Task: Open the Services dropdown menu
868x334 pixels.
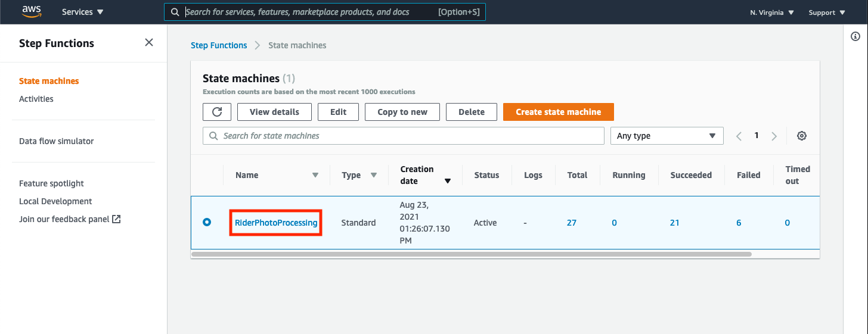Action: pos(83,12)
